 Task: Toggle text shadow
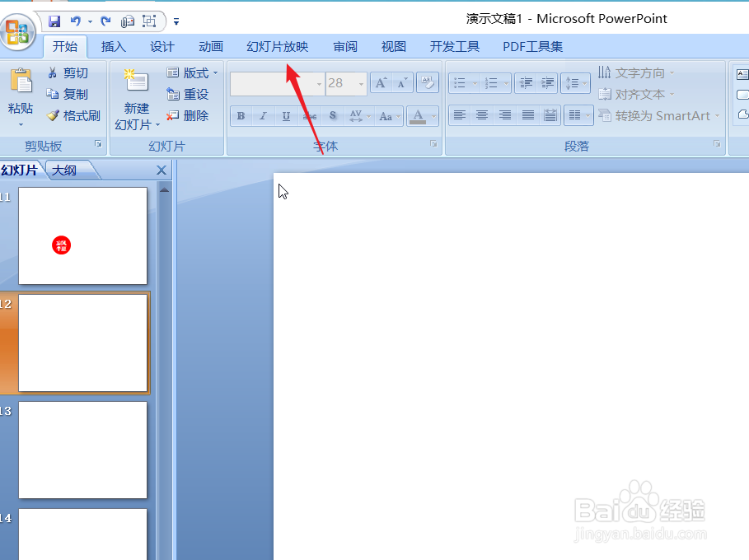[x=333, y=116]
